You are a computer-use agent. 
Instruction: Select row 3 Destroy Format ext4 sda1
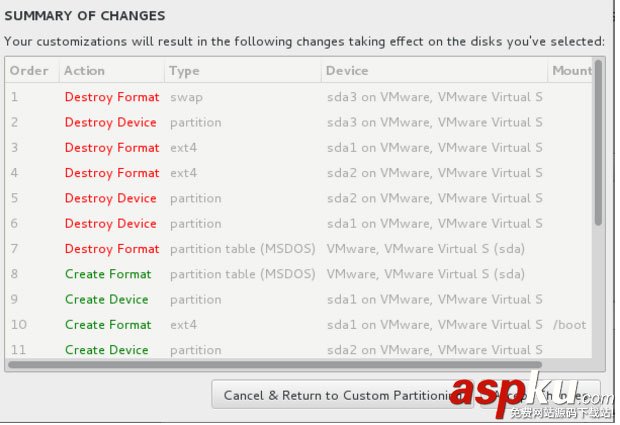click(111, 147)
